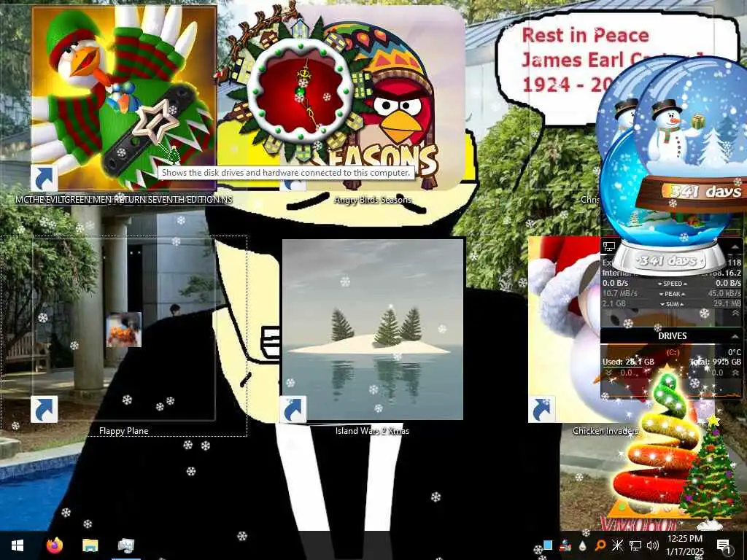Screen dimensions: 747x560
Task: Open the network status tray icon
Action: click(635, 545)
